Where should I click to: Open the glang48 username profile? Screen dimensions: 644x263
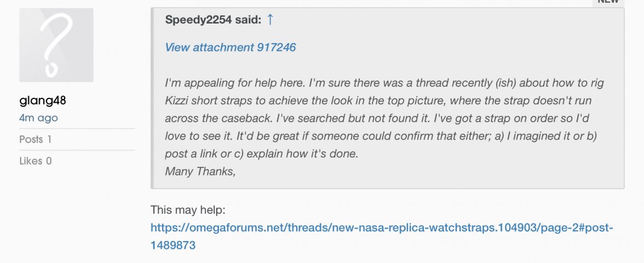[x=42, y=101]
